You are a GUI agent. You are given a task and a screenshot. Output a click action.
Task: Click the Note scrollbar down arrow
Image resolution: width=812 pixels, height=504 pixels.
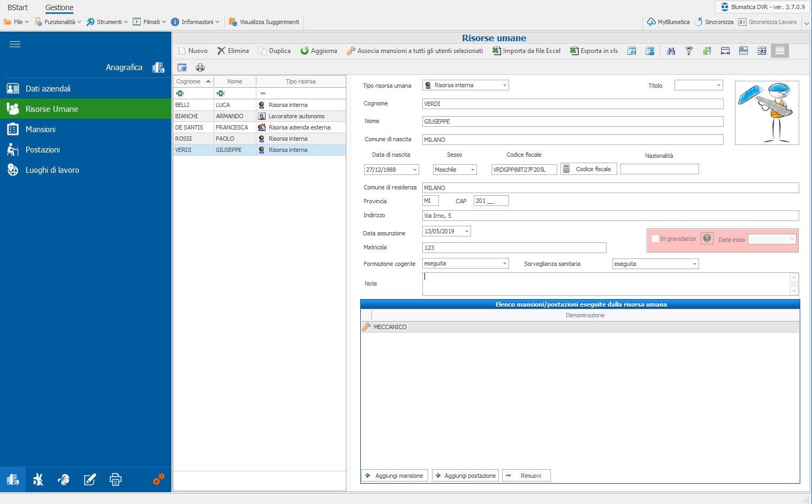pyautogui.click(x=794, y=291)
